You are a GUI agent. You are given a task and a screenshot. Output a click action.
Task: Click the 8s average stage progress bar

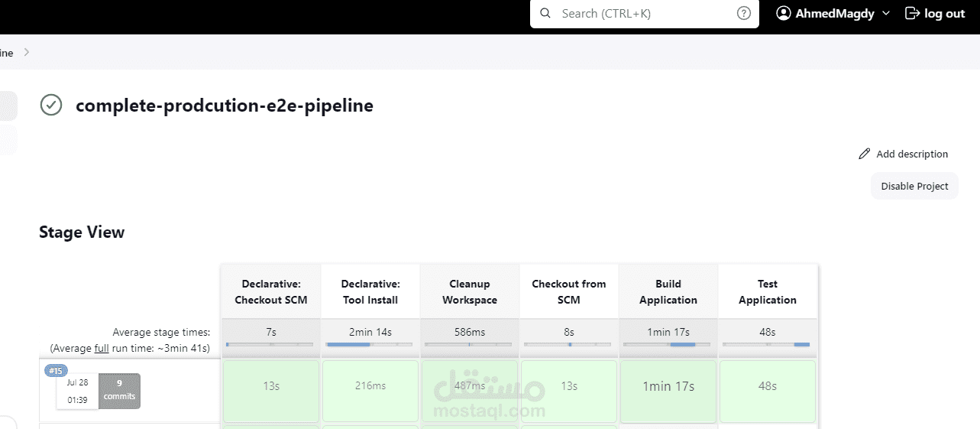pos(569,345)
